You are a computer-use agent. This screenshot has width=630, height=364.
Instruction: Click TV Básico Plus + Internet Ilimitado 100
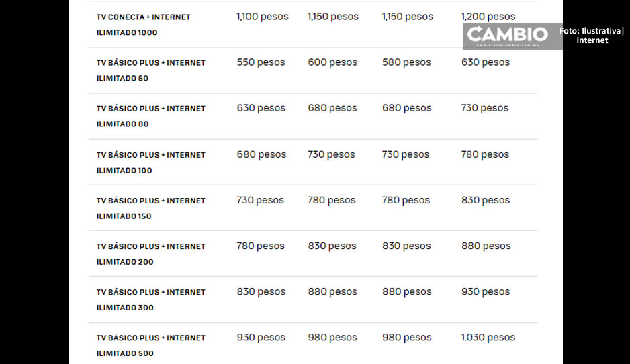(x=150, y=163)
